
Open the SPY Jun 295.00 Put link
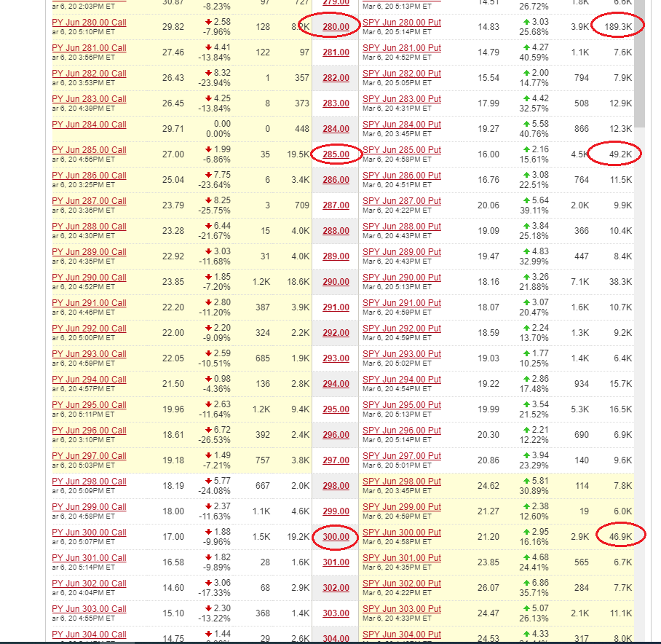pyautogui.click(x=402, y=404)
